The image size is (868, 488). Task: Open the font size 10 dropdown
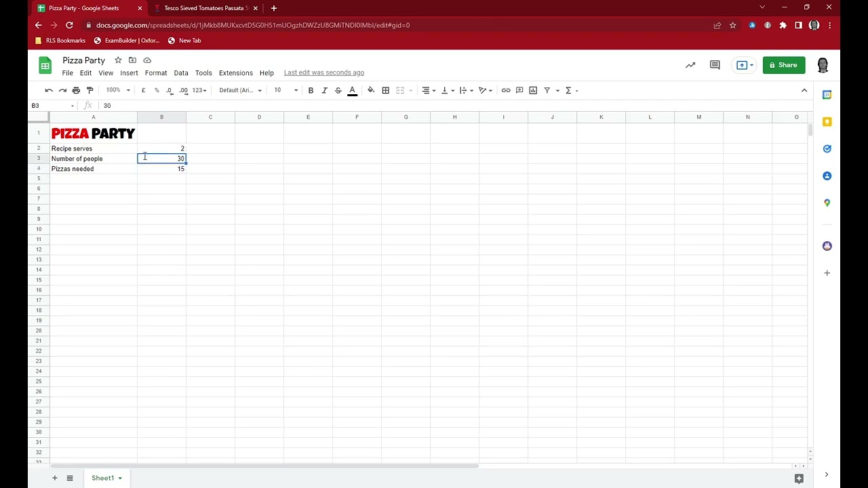285,90
